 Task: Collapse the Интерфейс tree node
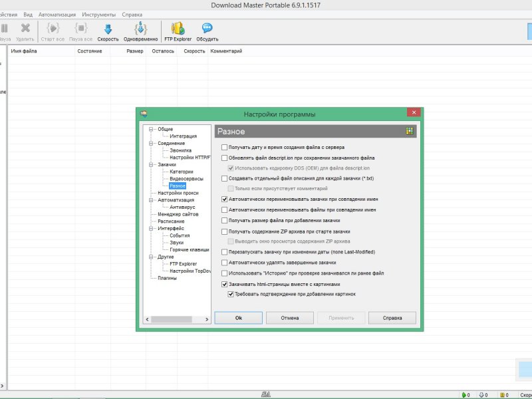151,228
